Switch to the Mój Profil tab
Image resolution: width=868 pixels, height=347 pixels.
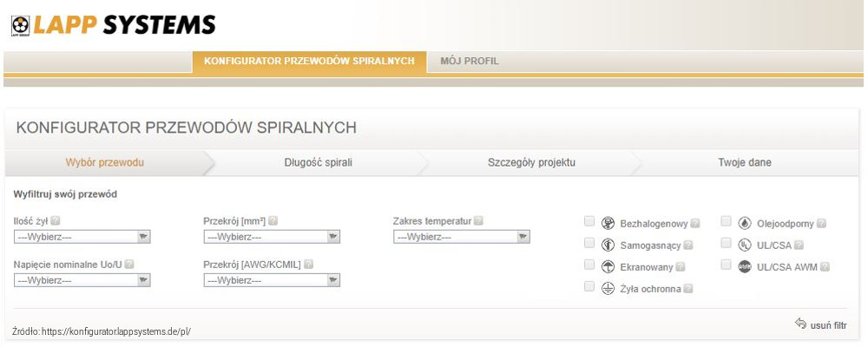tap(470, 61)
